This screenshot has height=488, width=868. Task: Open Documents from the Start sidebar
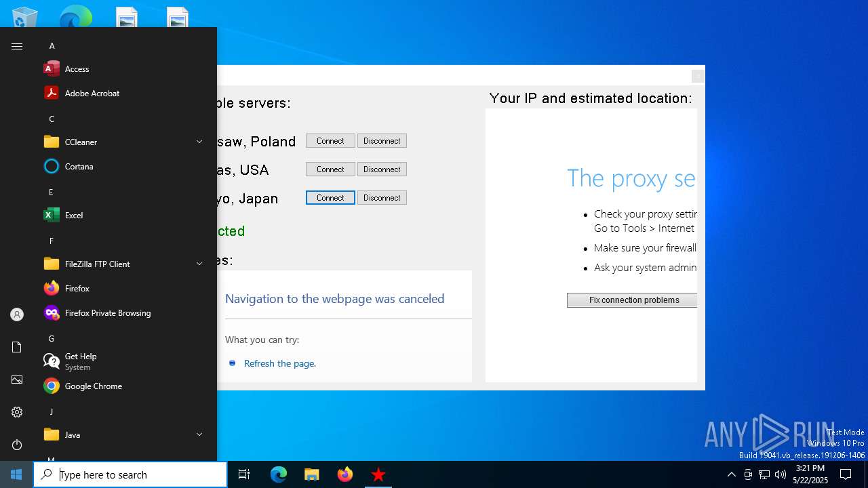[x=17, y=347]
